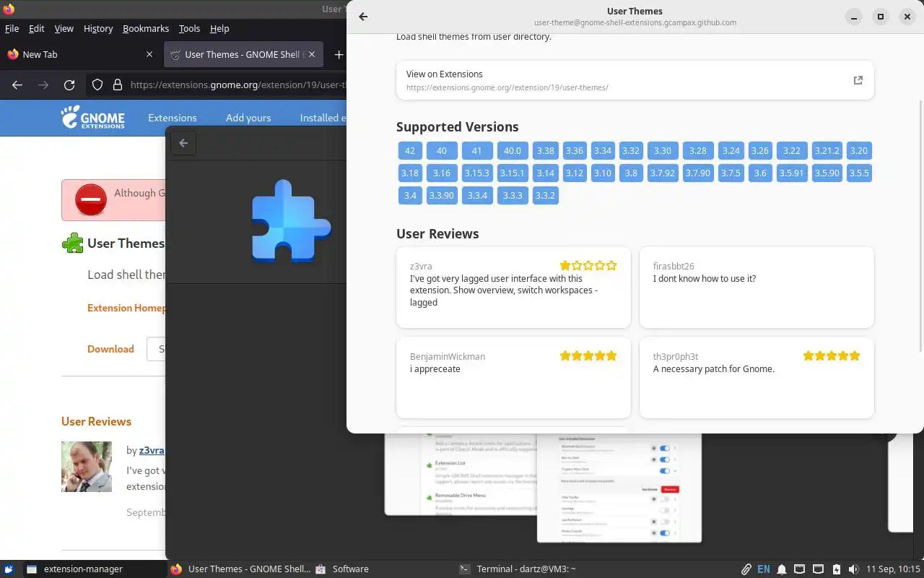
Task: Close the New Tab tab in Firefox
Action: [149, 54]
